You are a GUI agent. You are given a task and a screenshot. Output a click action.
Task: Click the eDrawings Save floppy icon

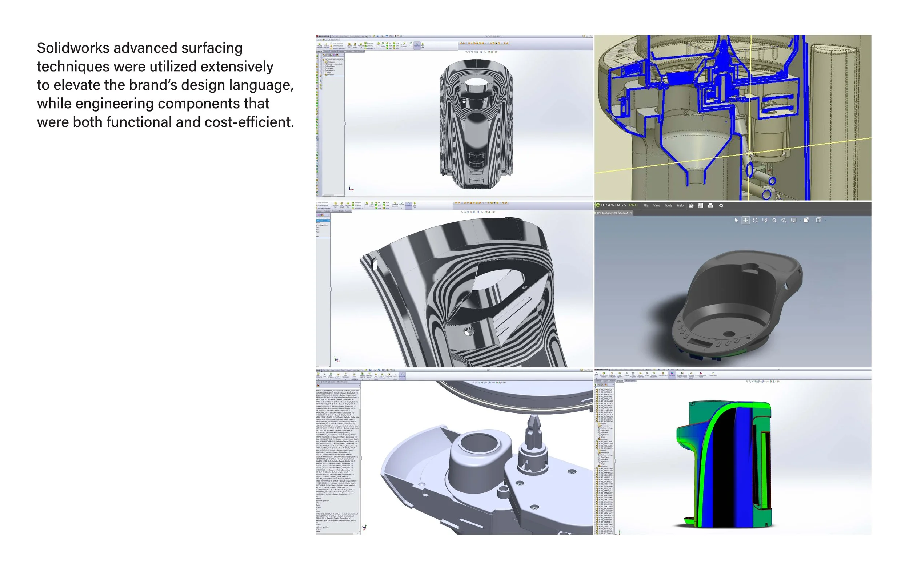[x=700, y=205]
